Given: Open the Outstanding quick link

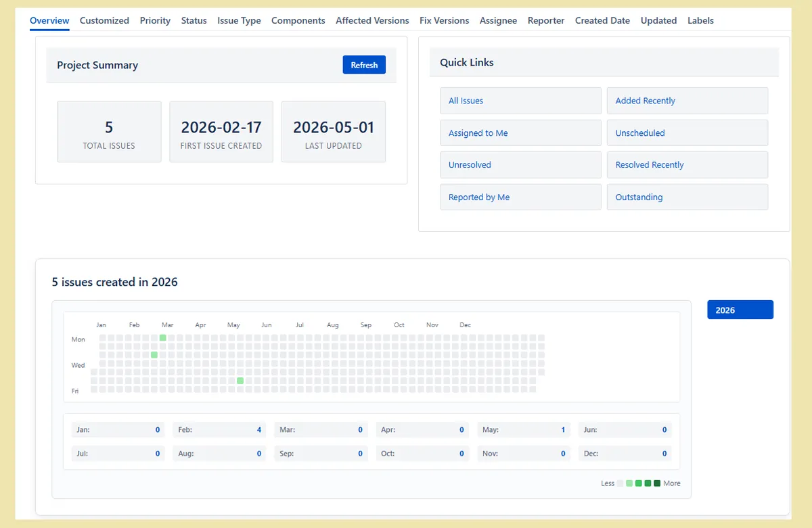Looking at the screenshot, I should pyautogui.click(x=687, y=197).
